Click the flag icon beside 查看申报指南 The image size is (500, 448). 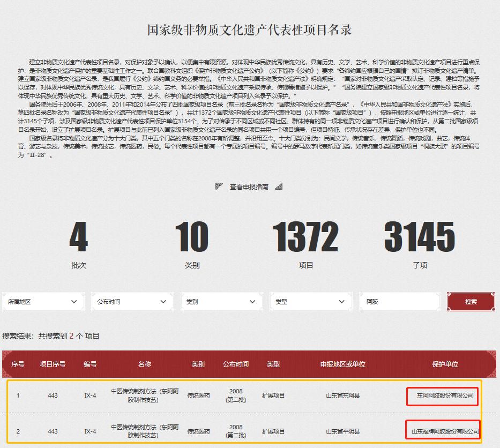[219, 186]
